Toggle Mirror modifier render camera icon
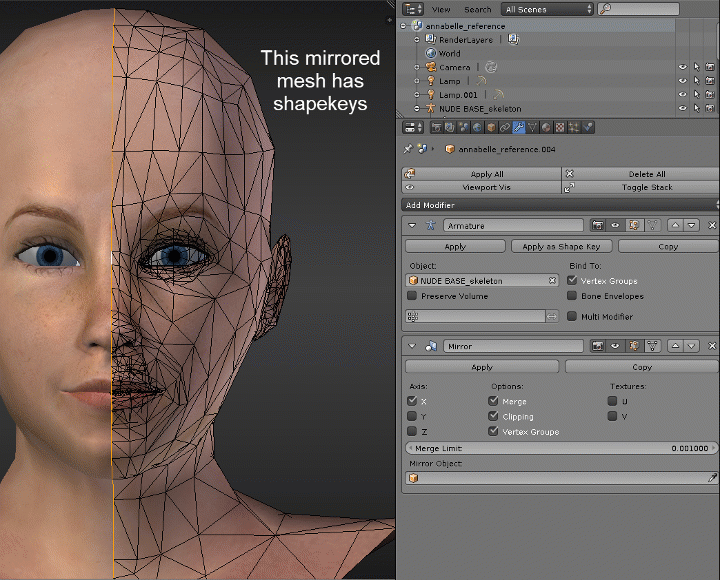The image size is (720, 580). (x=597, y=346)
